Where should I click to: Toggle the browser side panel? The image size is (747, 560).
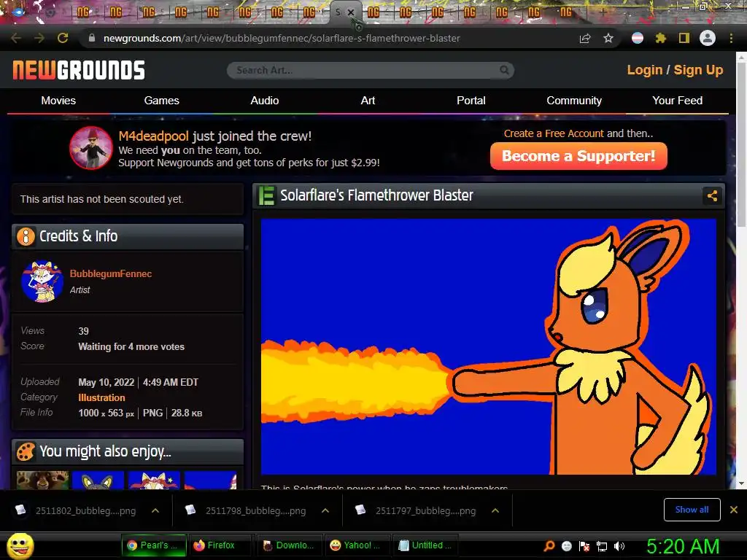(684, 38)
